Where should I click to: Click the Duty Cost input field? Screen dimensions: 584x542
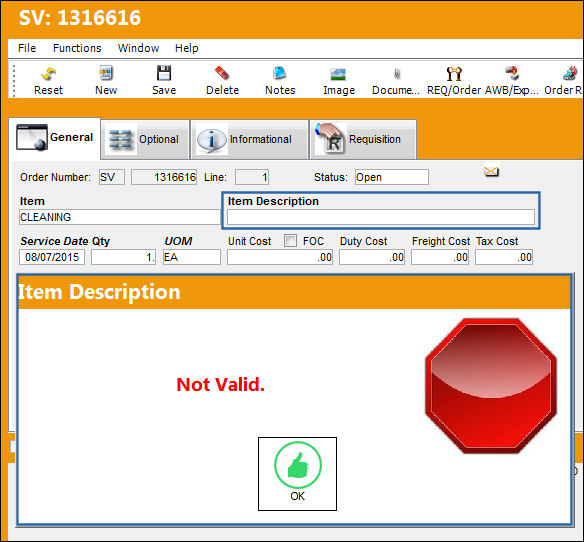pyautogui.click(x=372, y=257)
